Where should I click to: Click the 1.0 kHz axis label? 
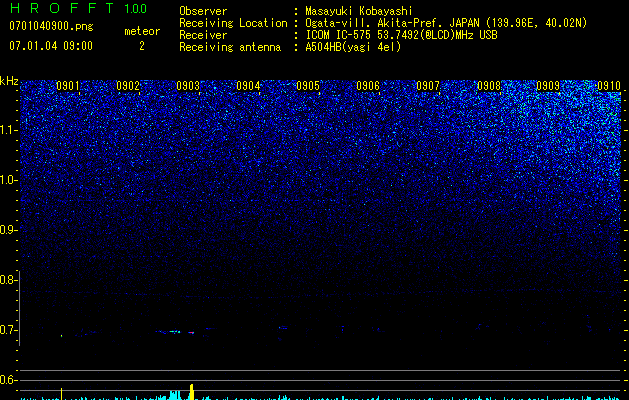(x=9, y=180)
